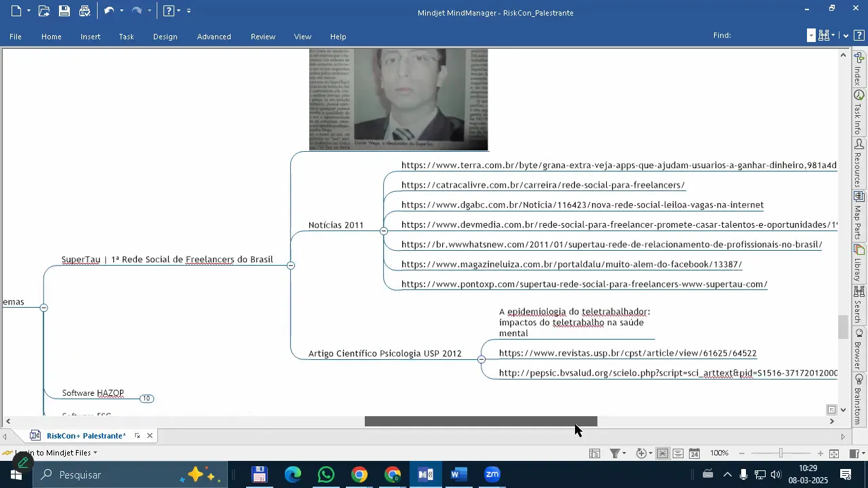Open the revistas.usp.br article link
868x488 pixels.
(628, 353)
